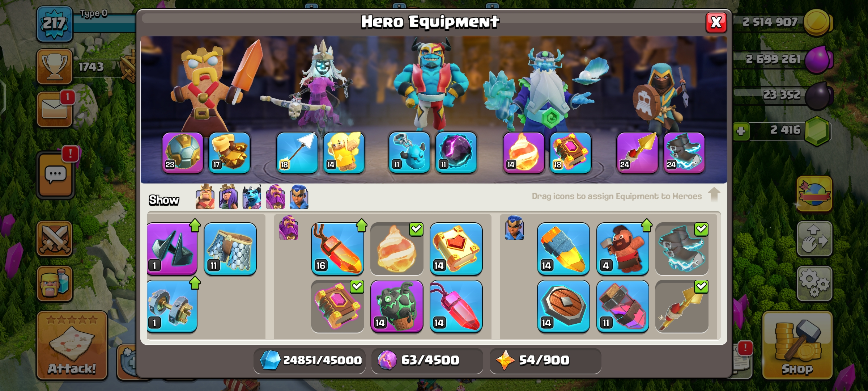
Task: Select the level 14 green rocket balloon equipment
Action: (x=397, y=306)
